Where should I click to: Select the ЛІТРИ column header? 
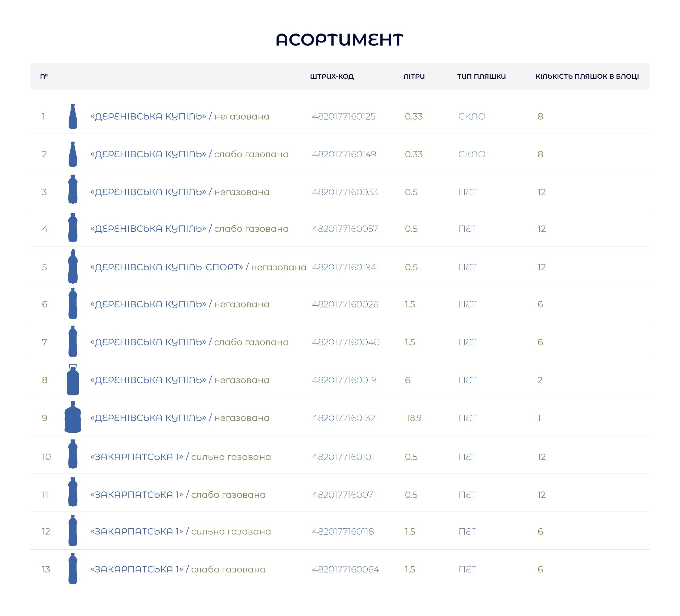414,76
